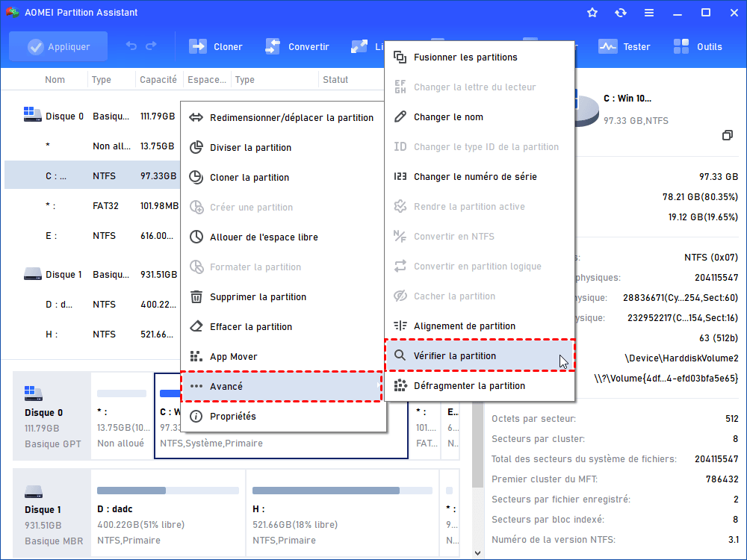
Task: Expand the Avancé submenu entry
Action: [282, 386]
